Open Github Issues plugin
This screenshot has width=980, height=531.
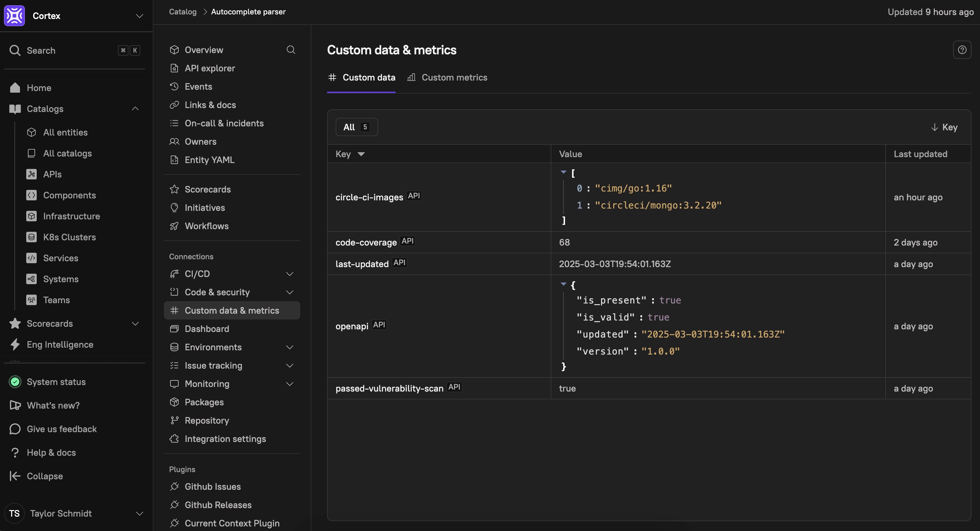pyautogui.click(x=212, y=486)
